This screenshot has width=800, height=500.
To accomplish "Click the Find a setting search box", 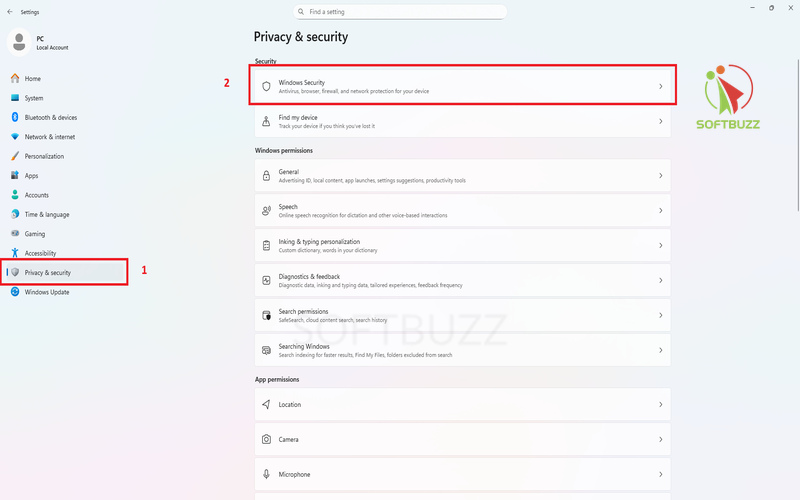I will pos(400,12).
